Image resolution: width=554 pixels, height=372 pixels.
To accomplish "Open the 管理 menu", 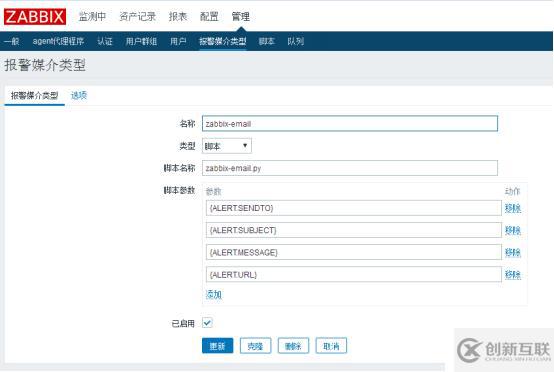I will [241, 16].
